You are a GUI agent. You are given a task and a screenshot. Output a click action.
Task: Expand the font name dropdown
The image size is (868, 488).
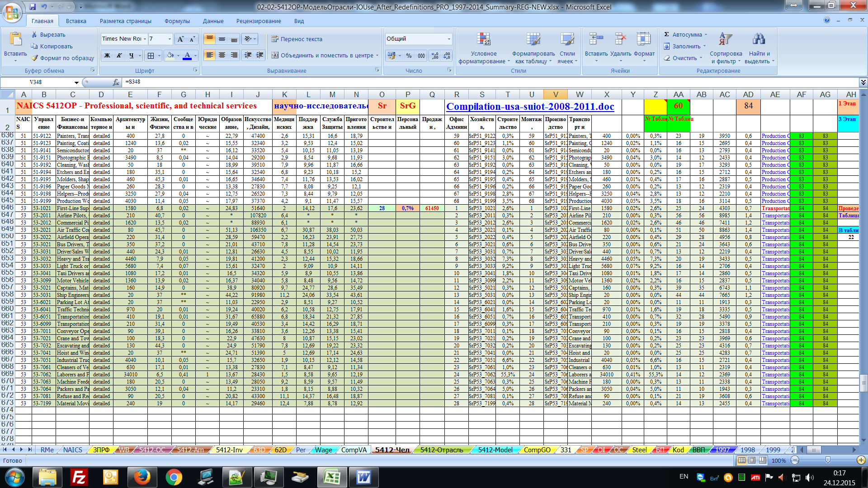click(x=145, y=39)
